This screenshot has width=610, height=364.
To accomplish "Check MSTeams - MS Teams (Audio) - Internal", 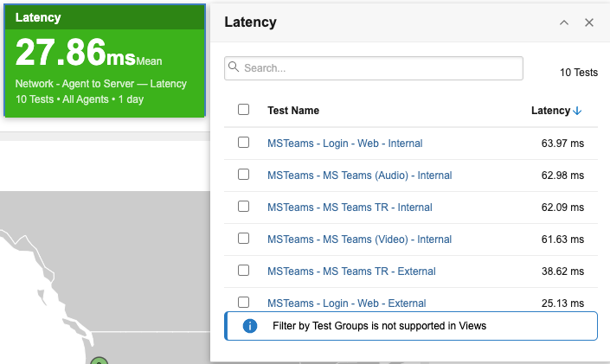I will point(244,175).
